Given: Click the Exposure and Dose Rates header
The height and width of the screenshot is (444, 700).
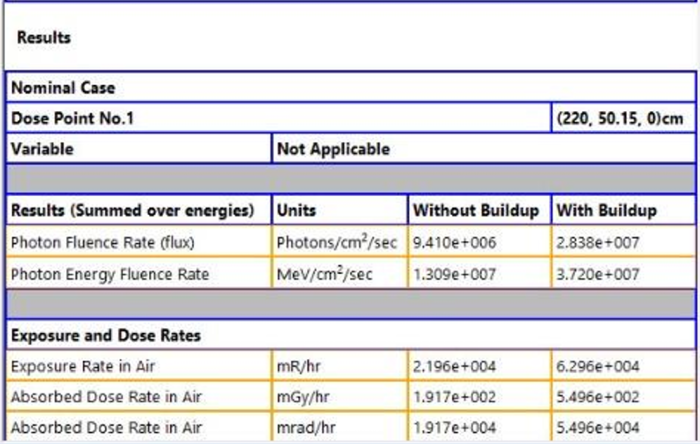Looking at the screenshot, I should (351, 335).
